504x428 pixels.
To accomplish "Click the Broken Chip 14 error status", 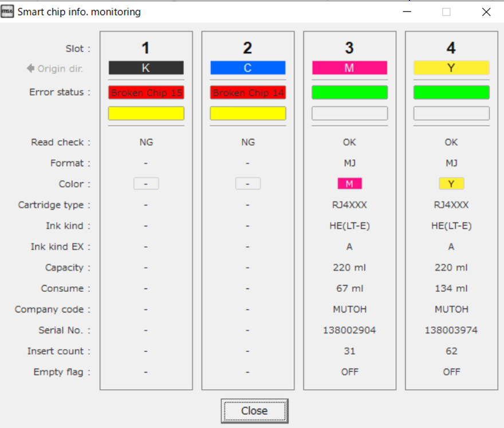I will (x=247, y=93).
